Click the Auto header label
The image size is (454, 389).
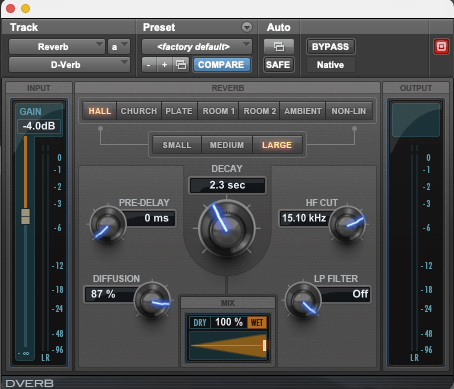click(x=278, y=27)
